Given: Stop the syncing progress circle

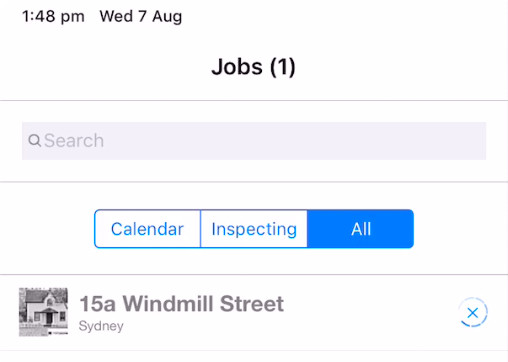Looking at the screenshot, I should pos(473,313).
